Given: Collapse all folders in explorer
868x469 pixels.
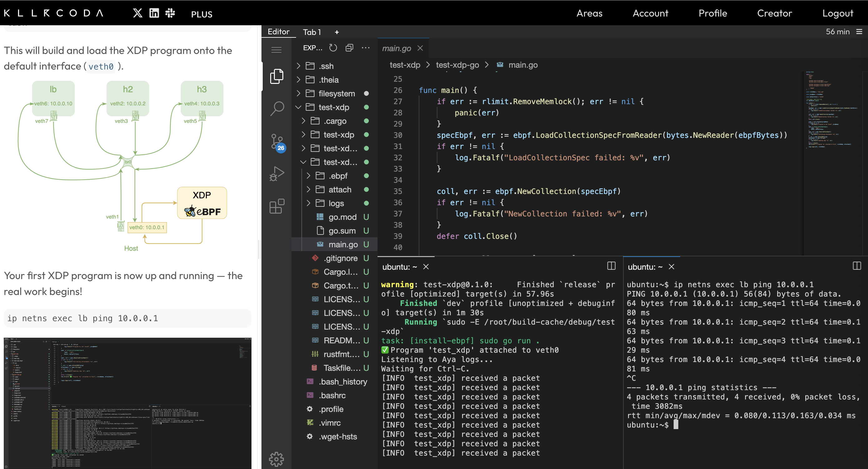Looking at the screenshot, I should (349, 48).
